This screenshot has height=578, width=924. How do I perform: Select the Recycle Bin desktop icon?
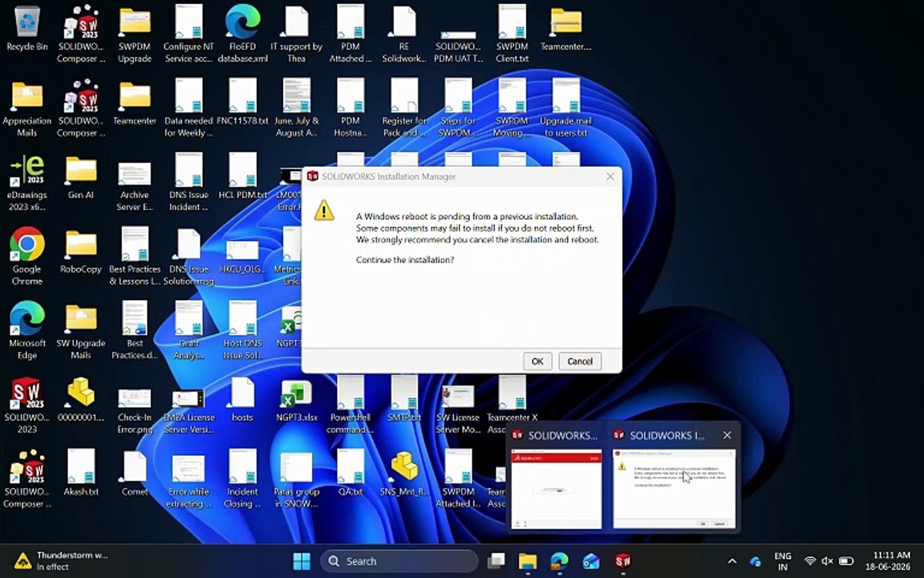pos(26,28)
